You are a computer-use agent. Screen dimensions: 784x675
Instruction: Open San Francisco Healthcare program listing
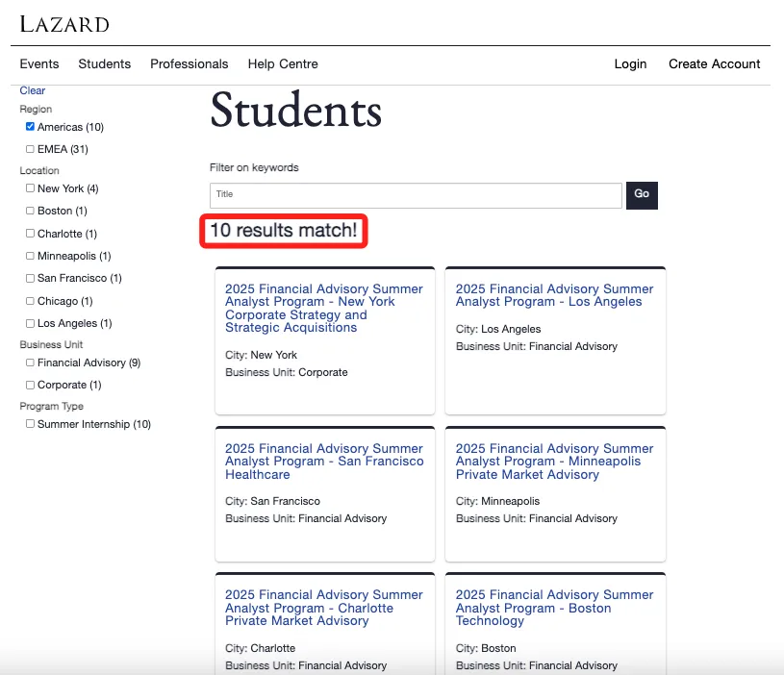click(324, 462)
